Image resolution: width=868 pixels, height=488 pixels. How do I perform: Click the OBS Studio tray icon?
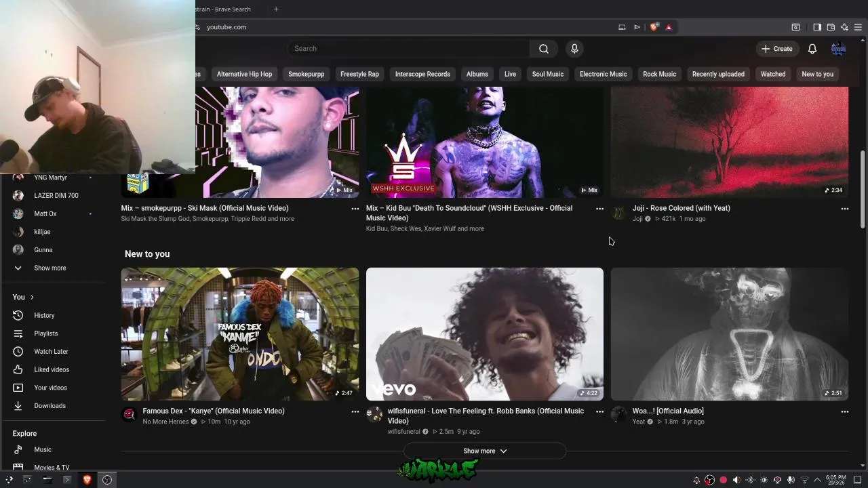click(709, 480)
